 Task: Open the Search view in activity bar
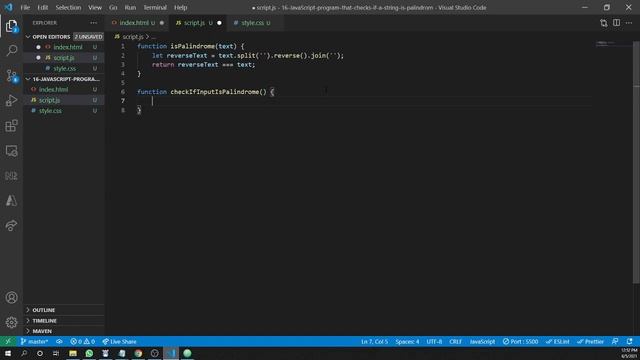[x=11, y=51]
